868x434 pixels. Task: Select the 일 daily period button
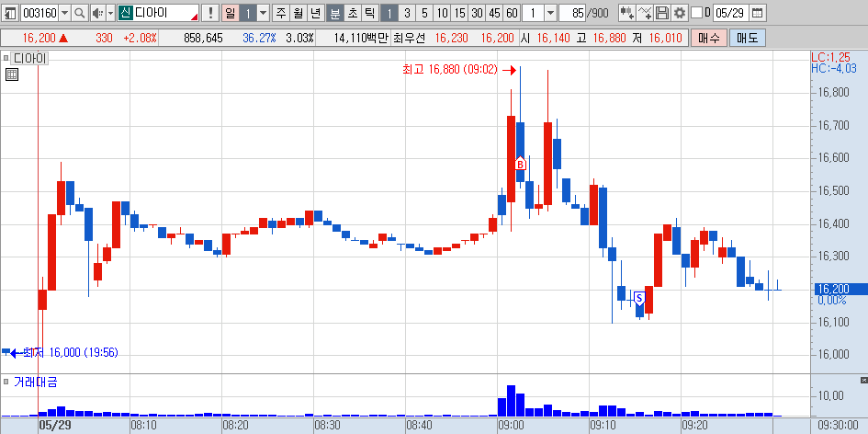(231, 13)
